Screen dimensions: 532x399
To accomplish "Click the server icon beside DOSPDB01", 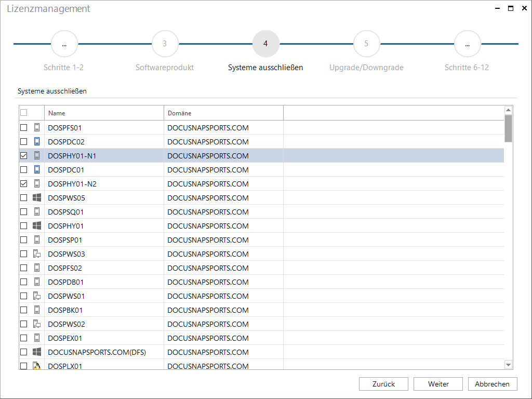I will [x=37, y=282].
